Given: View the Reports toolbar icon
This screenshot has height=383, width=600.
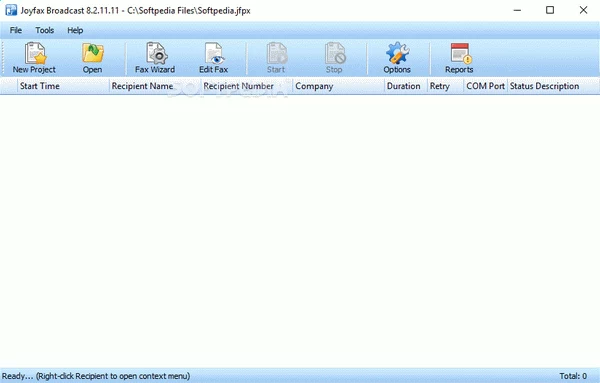Looking at the screenshot, I should coord(459,58).
